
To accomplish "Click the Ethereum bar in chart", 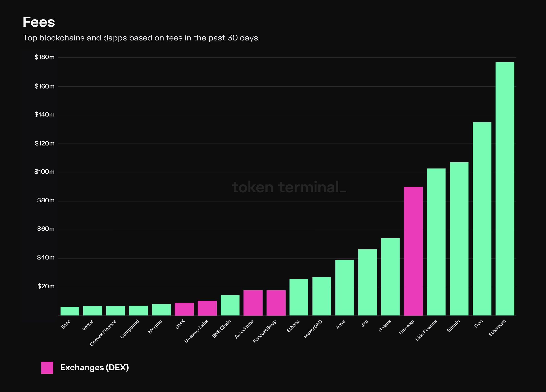I will pos(505,189).
